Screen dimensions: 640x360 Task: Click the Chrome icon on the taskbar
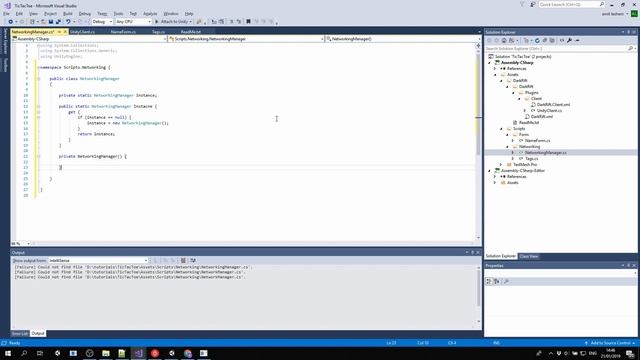(x=188, y=353)
